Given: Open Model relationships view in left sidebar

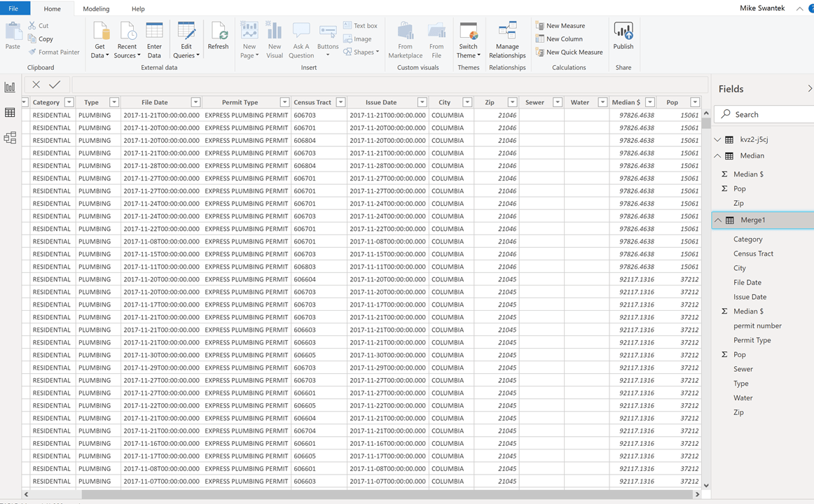Looking at the screenshot, I should 10,138.
